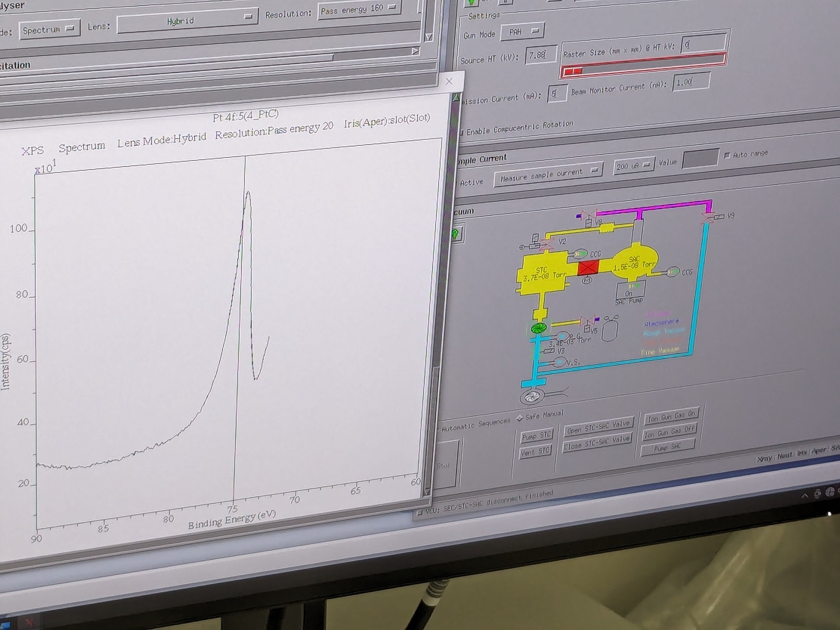840x630 pixels.
Task: Click the Raster Size HT kV field
Action: [704, 43]
